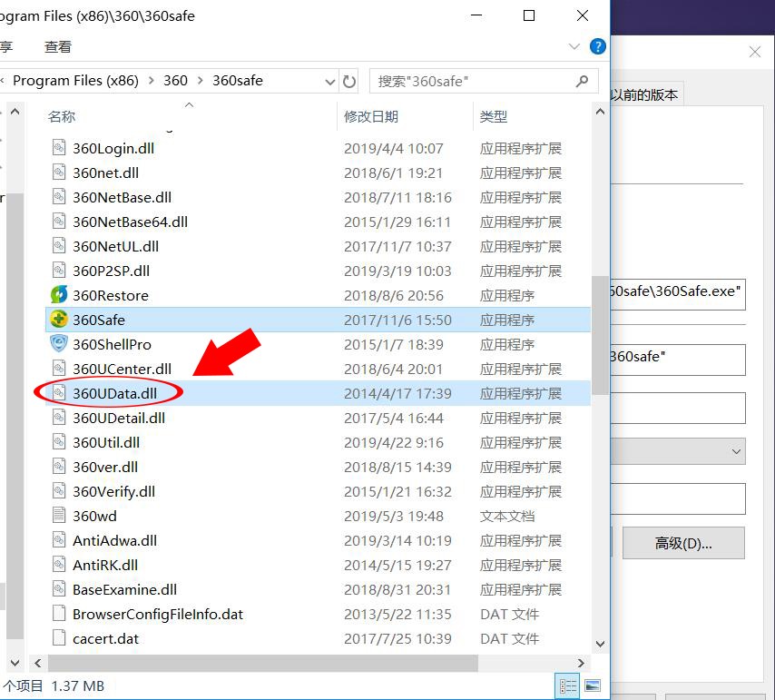
Task: Click the 360ShellPro shield icon
Action: (59, 344)
